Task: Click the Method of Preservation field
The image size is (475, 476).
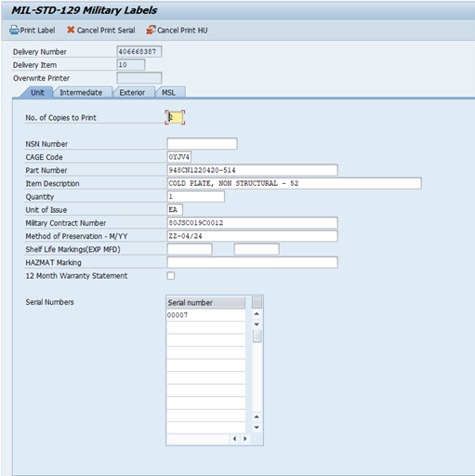Action: (x=252, y=236)
